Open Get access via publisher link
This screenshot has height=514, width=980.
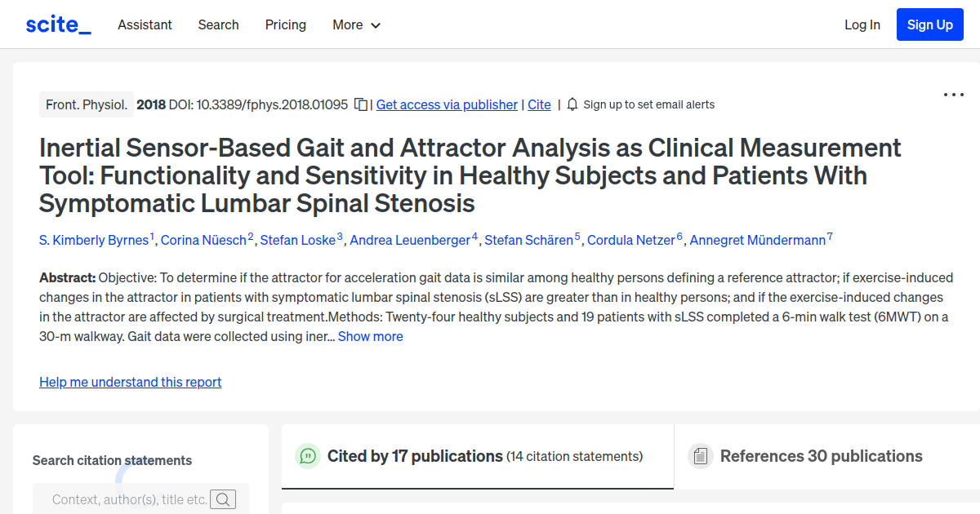pyautogui.click(x=446, y=104)
